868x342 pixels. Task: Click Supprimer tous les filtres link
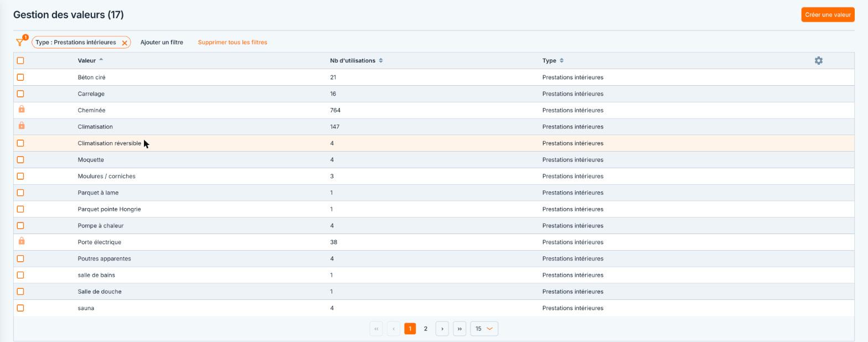[232, 42]
